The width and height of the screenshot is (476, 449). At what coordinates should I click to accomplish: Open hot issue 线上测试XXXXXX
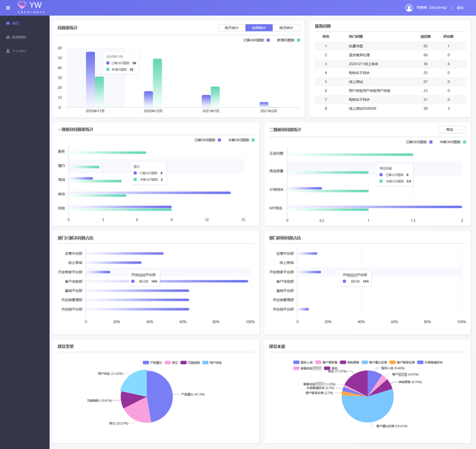(x=362, y=109)
